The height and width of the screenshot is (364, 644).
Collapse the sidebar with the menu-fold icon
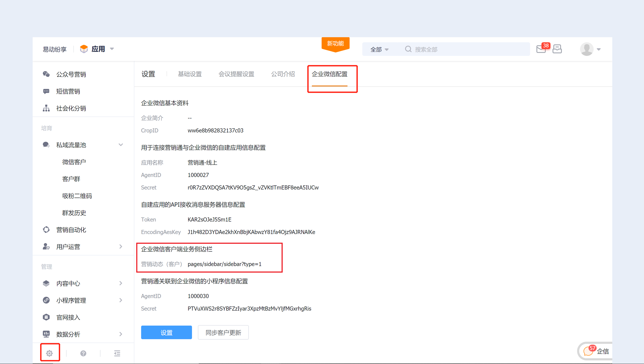pos(117,353)
